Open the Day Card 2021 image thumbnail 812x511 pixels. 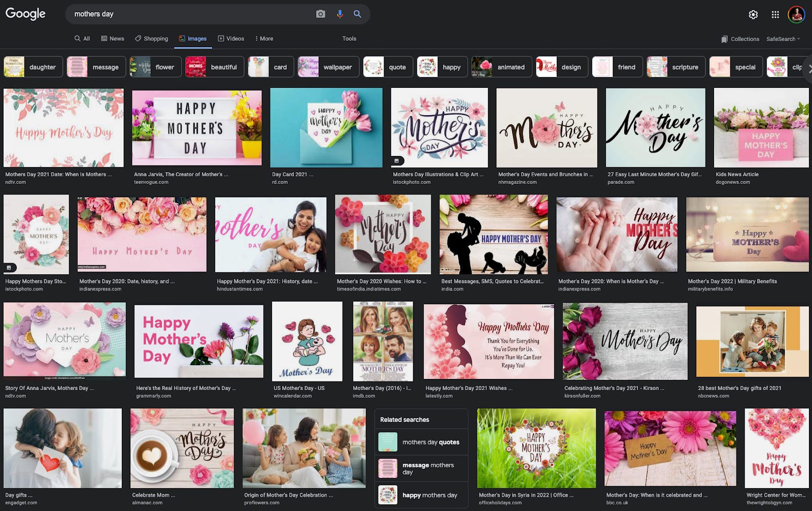point(326,127)
